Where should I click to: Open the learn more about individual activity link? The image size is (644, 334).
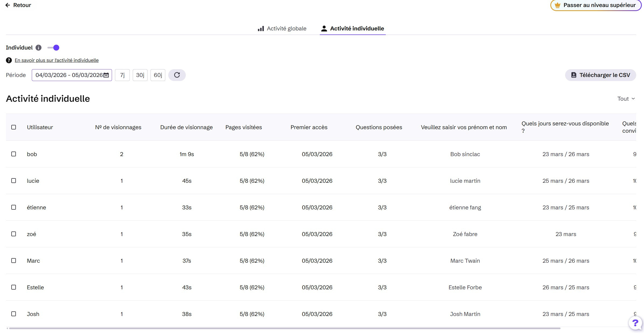pos(57,60)
